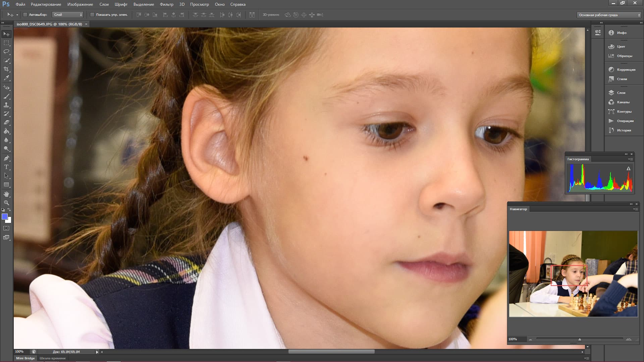The image size is (644, 362).
Task: Enable the Автовыбор checkbox
Action: (25, 15)
